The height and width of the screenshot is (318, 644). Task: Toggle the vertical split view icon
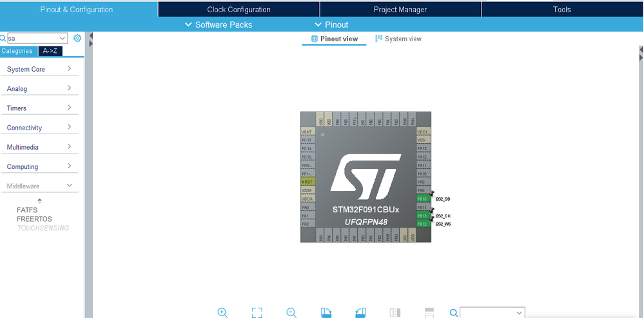tap(395, 312)
